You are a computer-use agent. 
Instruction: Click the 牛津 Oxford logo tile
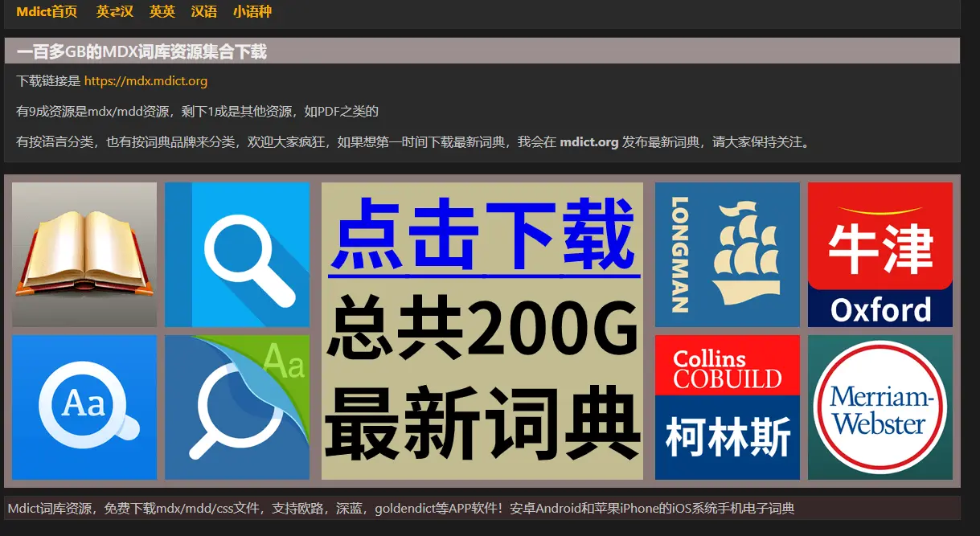click(880, 255)
